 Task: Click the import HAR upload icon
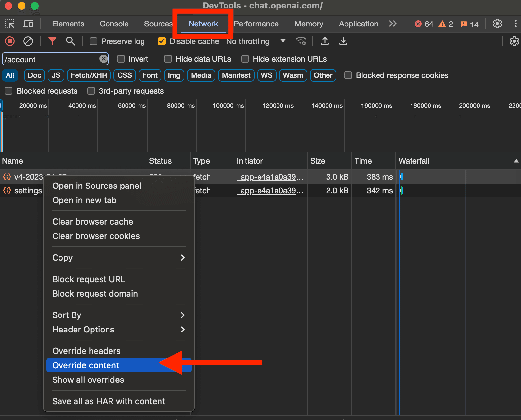[x=325, y=41]
